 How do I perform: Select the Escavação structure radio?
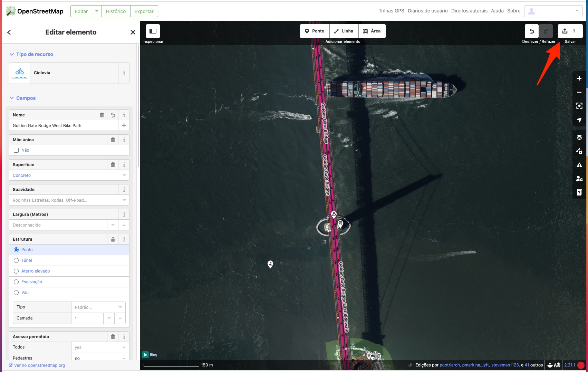pyautogui.click(x=16, y=282)
